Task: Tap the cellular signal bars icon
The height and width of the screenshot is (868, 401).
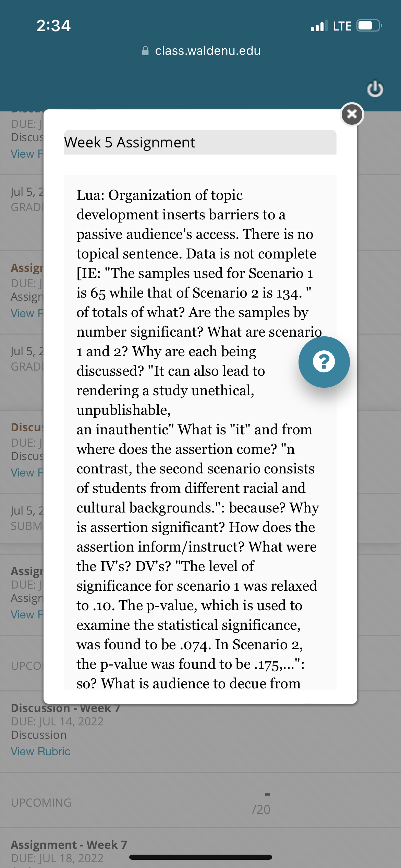Action: pyautogui.click(x=319, y=26)
